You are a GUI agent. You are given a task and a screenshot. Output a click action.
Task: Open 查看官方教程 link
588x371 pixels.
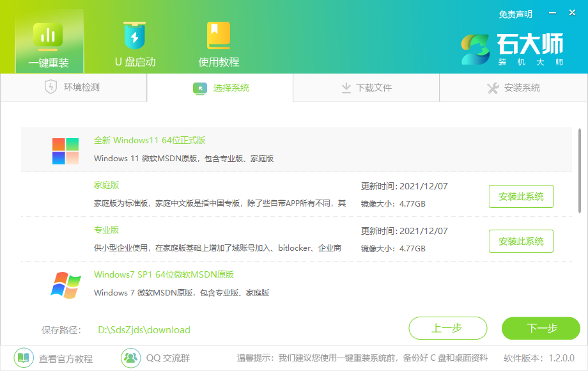pos(66,359)
